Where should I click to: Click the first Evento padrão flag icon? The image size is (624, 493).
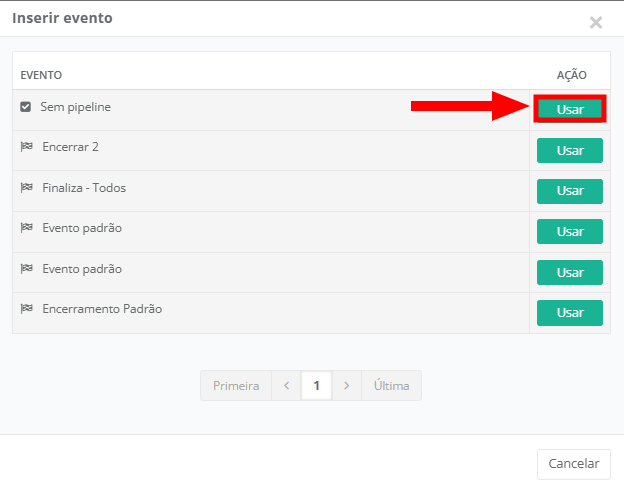click(x=27, y=228)
